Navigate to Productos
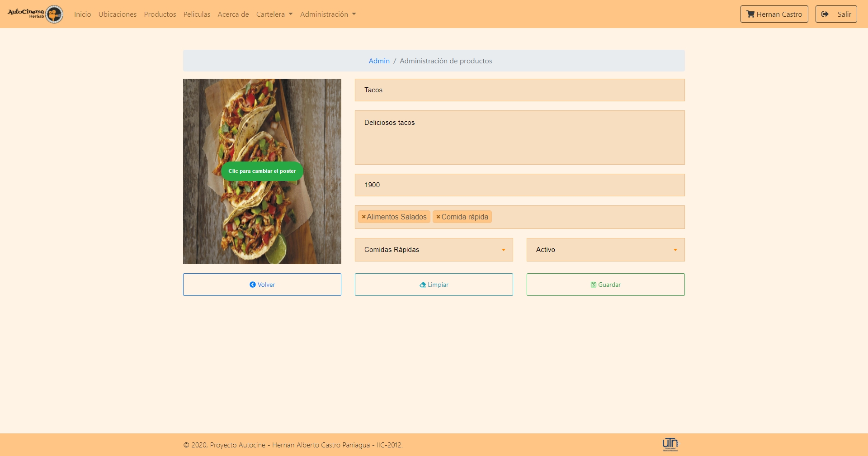This screenshot has height=456, width=868. point(160,14)
